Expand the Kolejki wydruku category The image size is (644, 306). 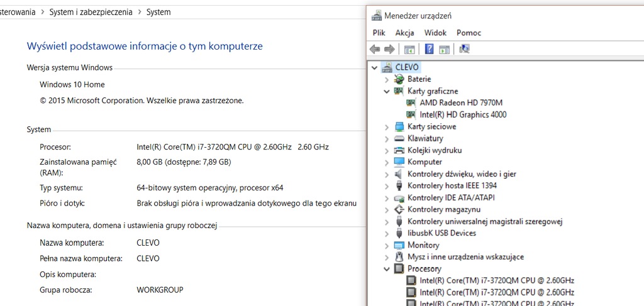click(387, 151)
